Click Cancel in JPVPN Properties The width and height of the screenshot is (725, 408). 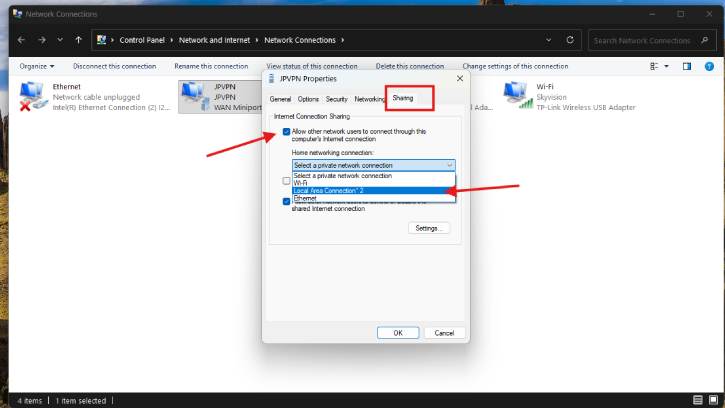click(x=444, y=333)
